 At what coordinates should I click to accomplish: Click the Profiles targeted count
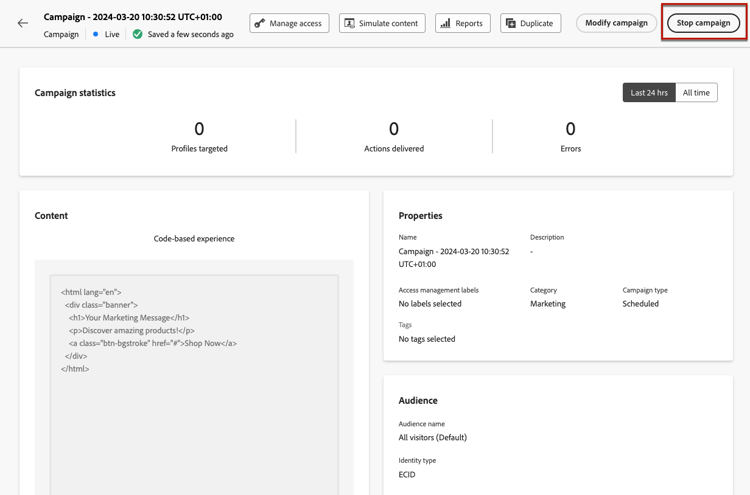(x=199, y=129)
